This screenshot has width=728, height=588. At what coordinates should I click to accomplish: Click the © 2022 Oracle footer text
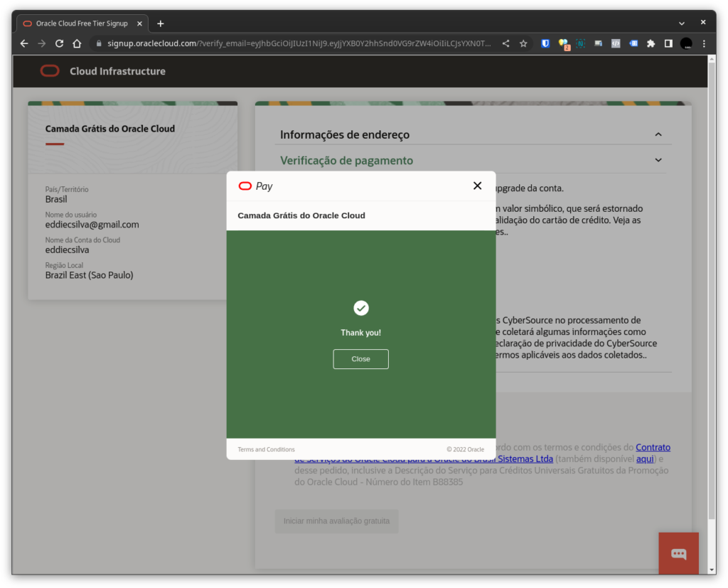[x=465, y=449]
